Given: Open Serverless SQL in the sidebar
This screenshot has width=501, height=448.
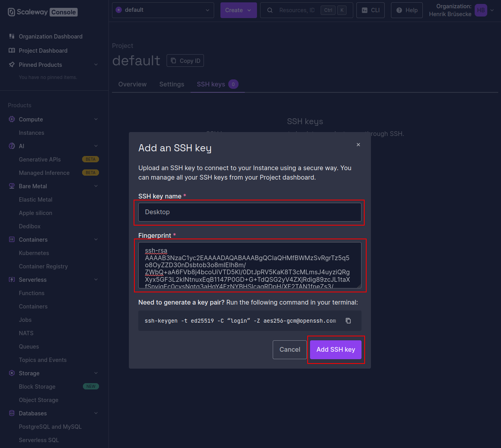Looking at the screenshot, I should tap(39, 440).
